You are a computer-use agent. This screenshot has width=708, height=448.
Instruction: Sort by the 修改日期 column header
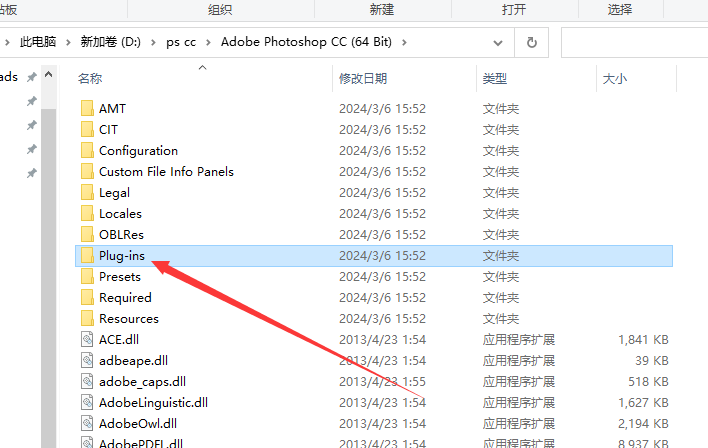point(363,79)
